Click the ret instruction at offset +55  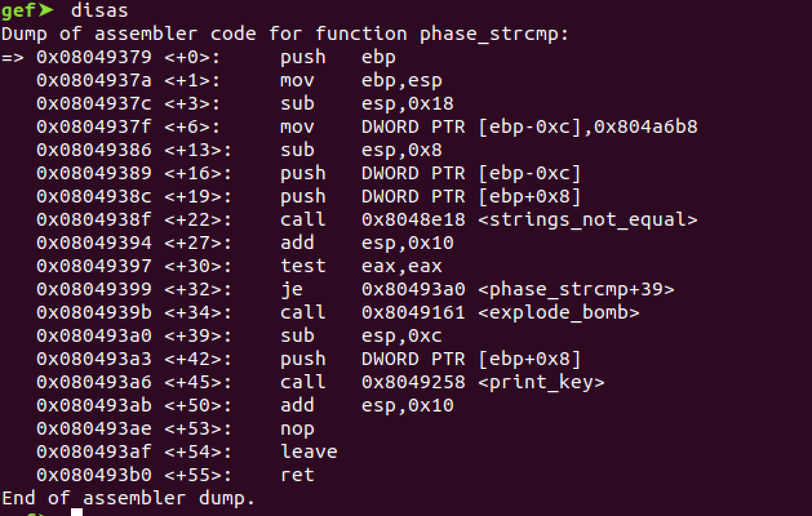point(298,475)
